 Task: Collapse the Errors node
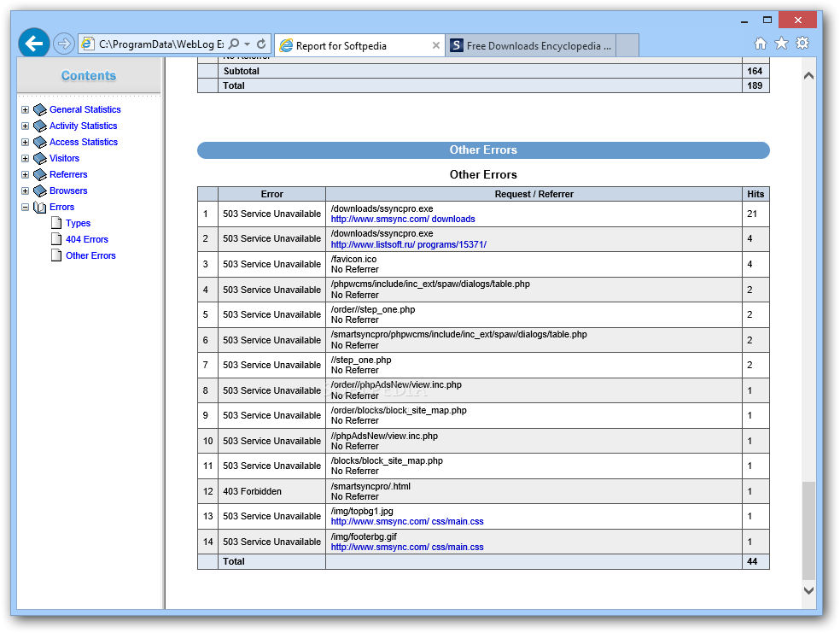pos(25,207)
